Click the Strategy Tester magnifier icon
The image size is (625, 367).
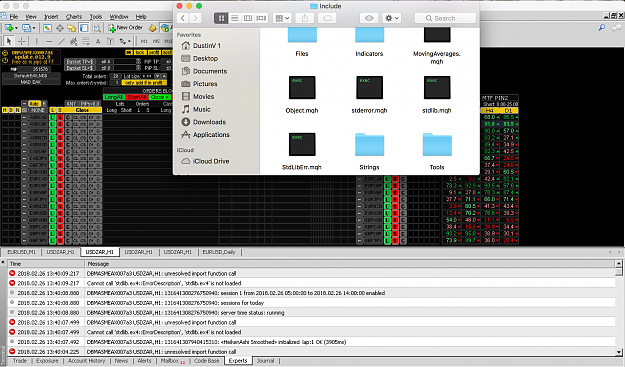pos(96,28)
